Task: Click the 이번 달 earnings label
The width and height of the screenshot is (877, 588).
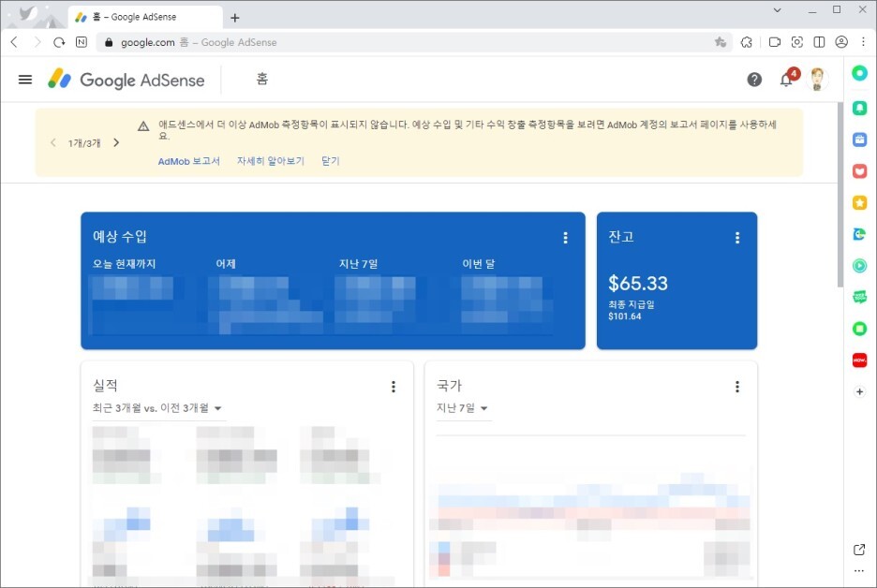Action: [478, 264]
